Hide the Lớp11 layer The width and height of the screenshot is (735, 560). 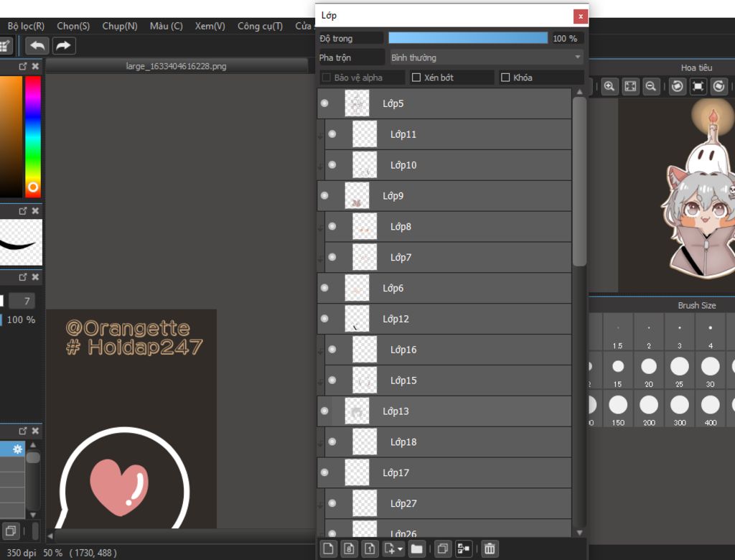[x=332, y=134]
